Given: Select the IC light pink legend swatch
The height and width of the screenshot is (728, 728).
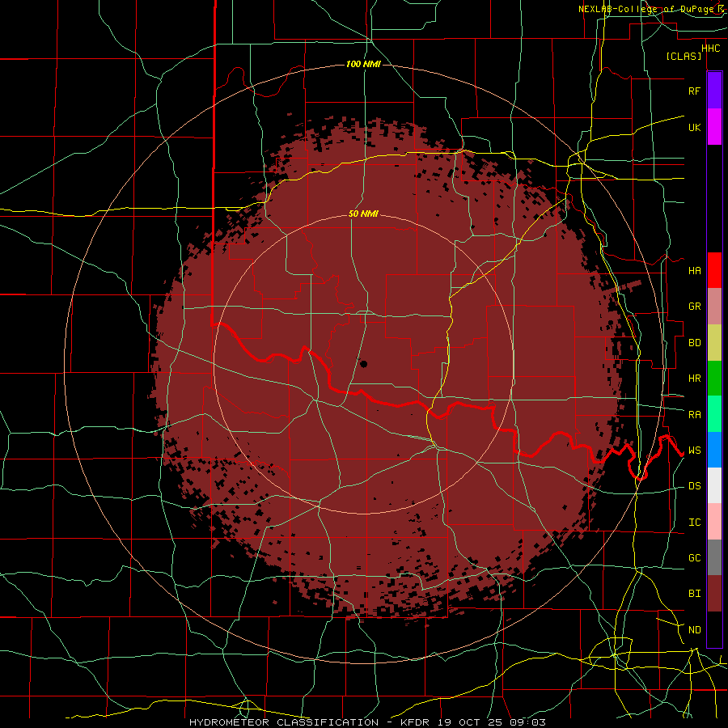Looking at the screenshot, I should coord(714,522).
